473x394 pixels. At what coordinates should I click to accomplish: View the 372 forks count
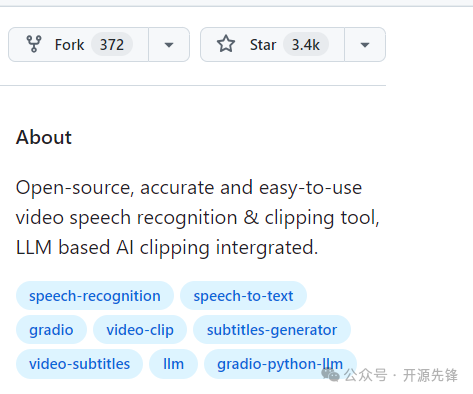112,45
